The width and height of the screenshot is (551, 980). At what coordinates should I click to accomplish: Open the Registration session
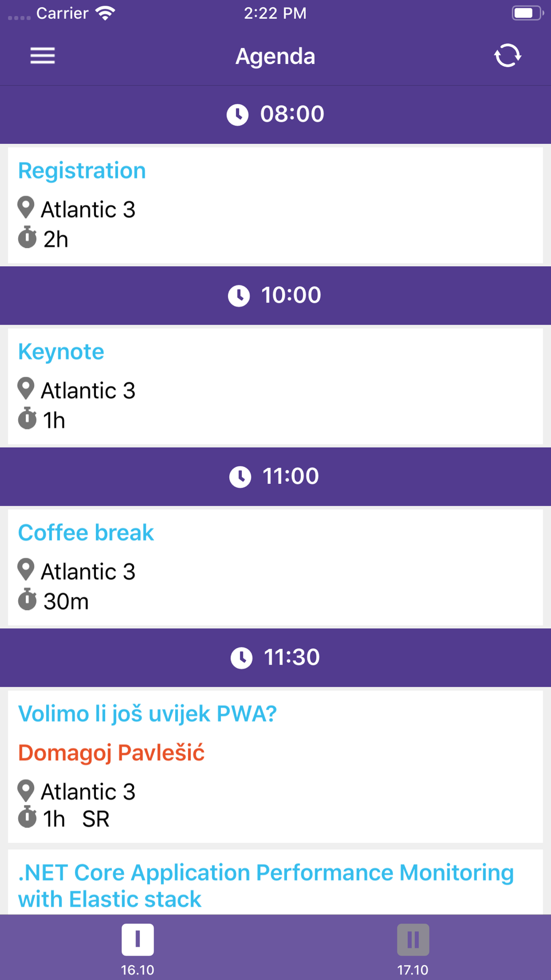pos(82,171)
